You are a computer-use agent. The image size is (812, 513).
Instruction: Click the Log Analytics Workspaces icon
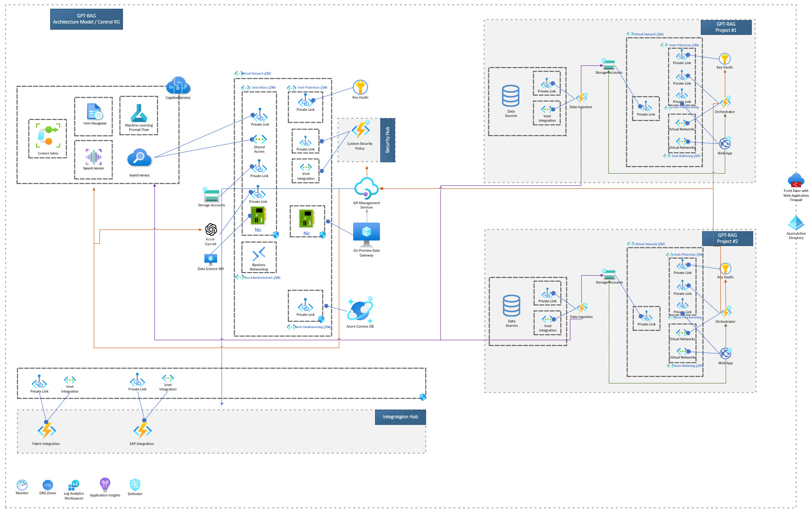click(x=74, y=485)
